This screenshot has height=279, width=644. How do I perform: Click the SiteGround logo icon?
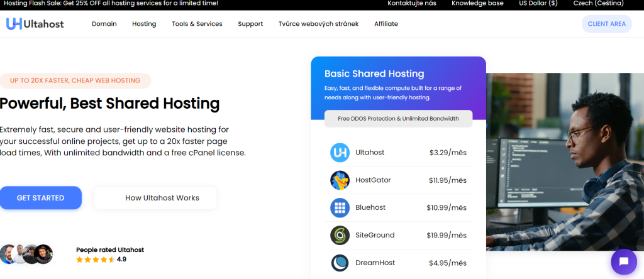click(340, 235)
